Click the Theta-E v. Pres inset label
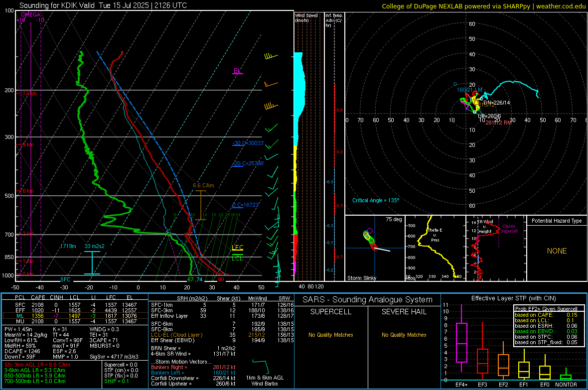 [x=435, y=235]
